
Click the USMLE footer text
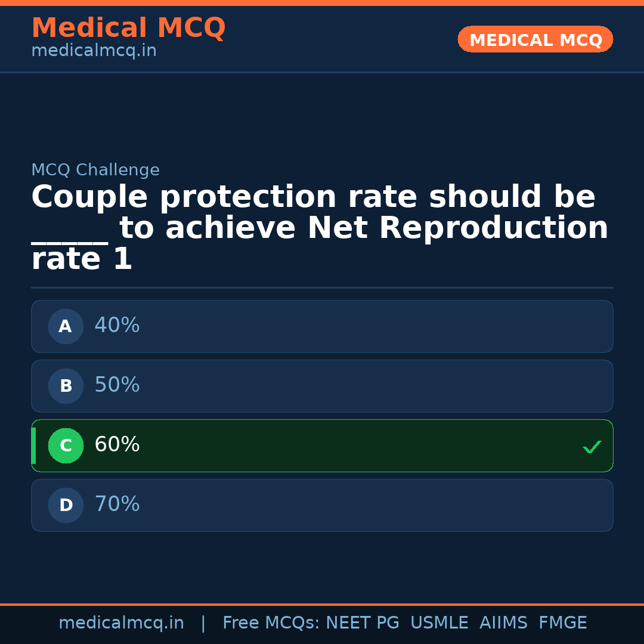pyautogui.click(x=439, y=623)
